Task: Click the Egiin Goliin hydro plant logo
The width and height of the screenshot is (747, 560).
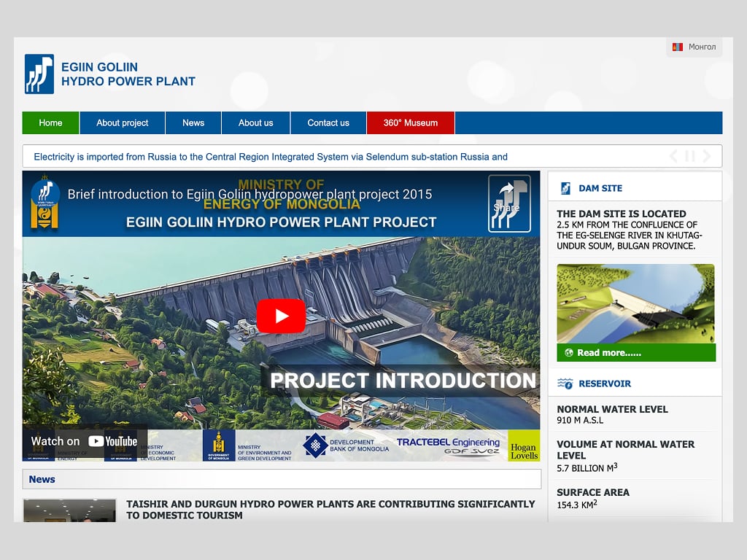Action: click(39, 74)
